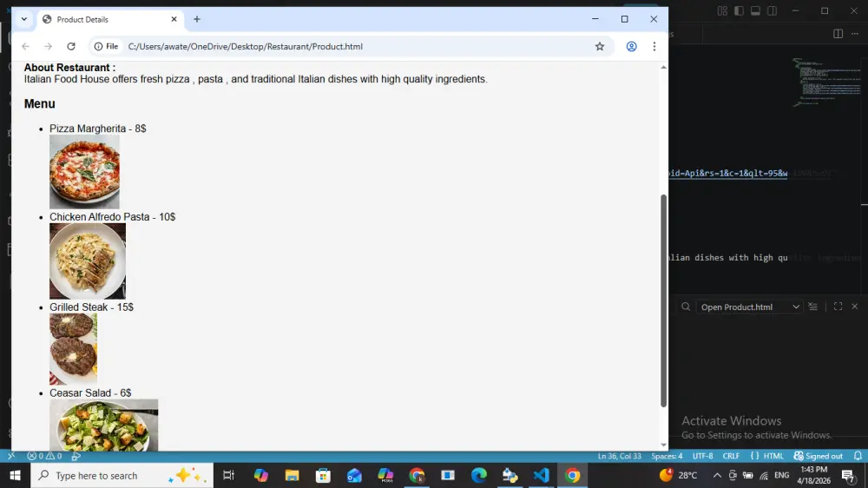Screen dimensions: 868x488
Task: Split the VS Code editor right
Action: coord(838,34)
